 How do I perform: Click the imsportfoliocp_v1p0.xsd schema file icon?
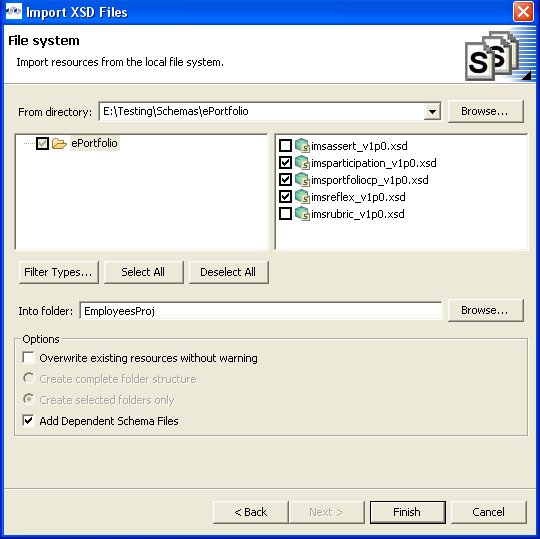302,180
